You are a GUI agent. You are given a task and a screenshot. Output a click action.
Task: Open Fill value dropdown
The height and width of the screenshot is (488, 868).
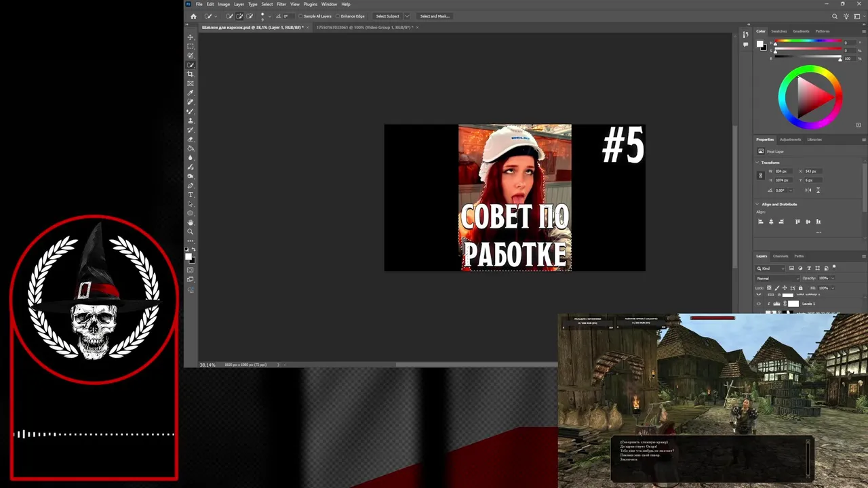(833, 288)
